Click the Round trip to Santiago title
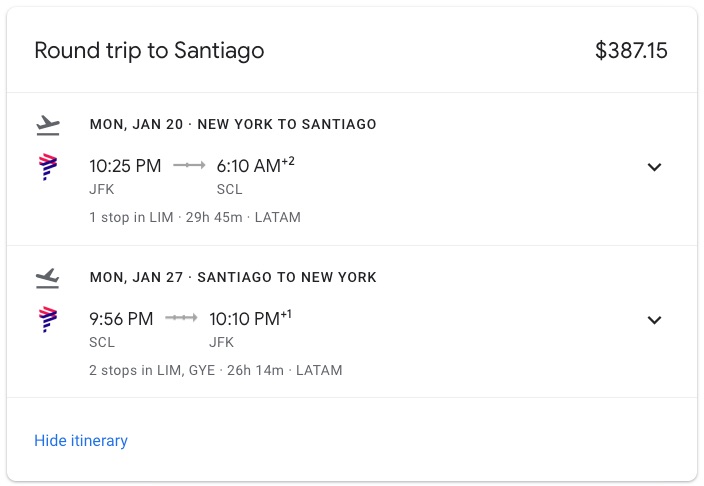This screenshot has height=486, width=704. (149, 51)
